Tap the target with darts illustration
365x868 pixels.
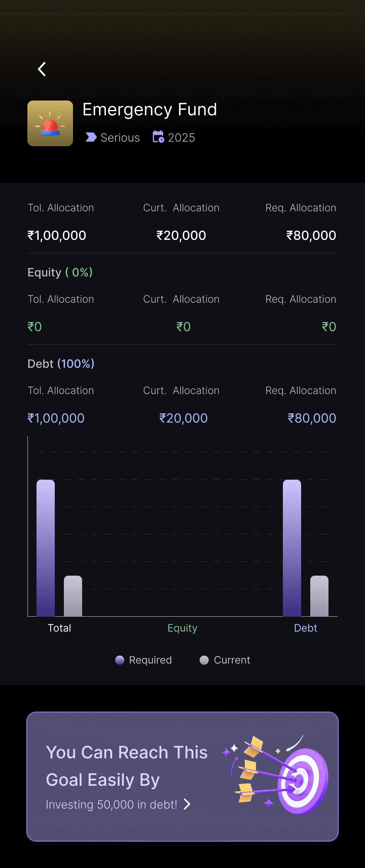pyautogui.click(x=275, y=775)
